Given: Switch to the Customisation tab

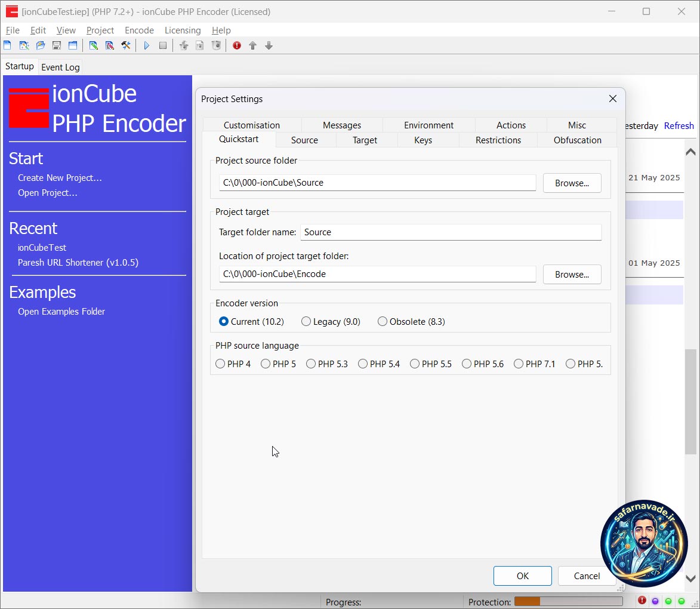Looking at the screenshot, I should pos(252,125).
